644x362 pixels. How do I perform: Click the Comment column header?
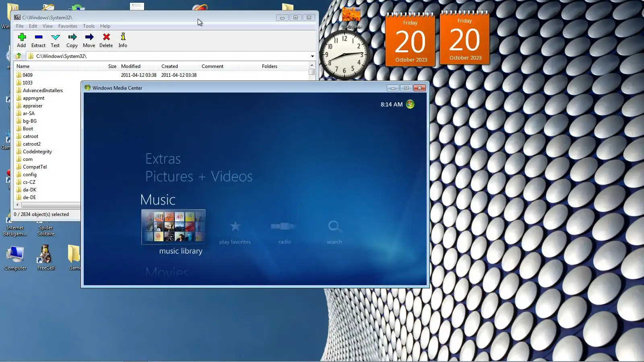[x=219, y=66]
